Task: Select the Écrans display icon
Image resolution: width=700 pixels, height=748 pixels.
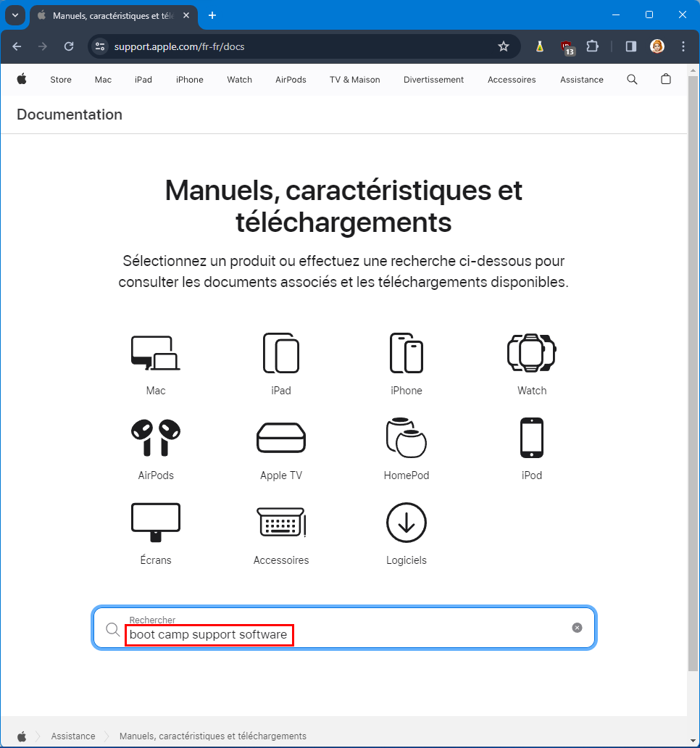Action: (156, 523)
